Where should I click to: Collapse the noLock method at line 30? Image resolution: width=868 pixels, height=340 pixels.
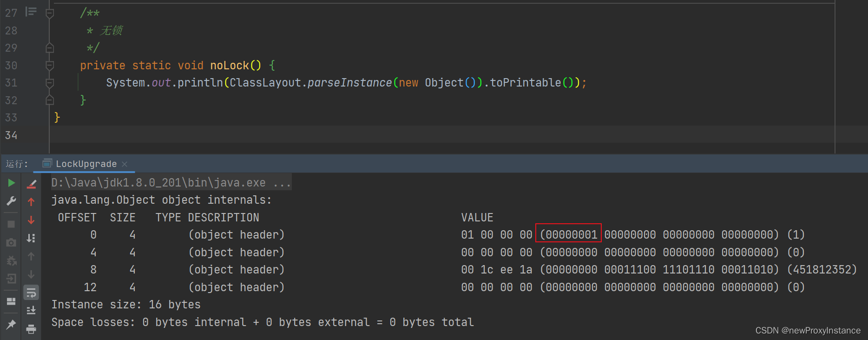[x=50, y=66]
